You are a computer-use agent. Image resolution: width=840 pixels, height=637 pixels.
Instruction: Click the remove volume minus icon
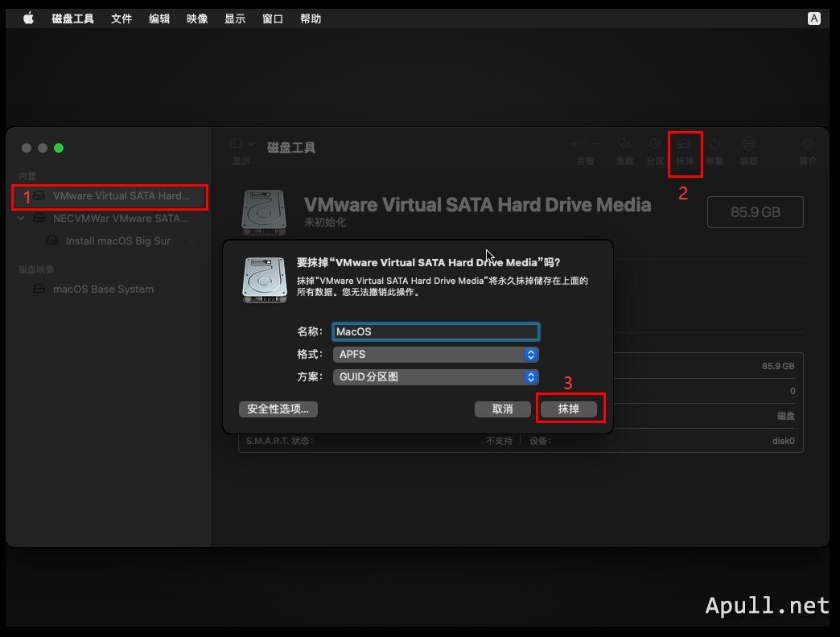pos(595,143)
